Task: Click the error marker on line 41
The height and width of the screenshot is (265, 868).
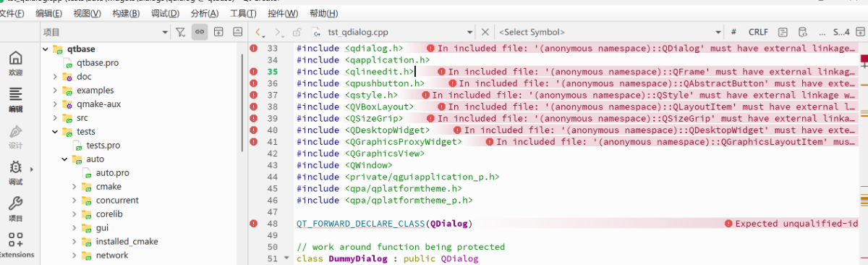Action: 254,142
